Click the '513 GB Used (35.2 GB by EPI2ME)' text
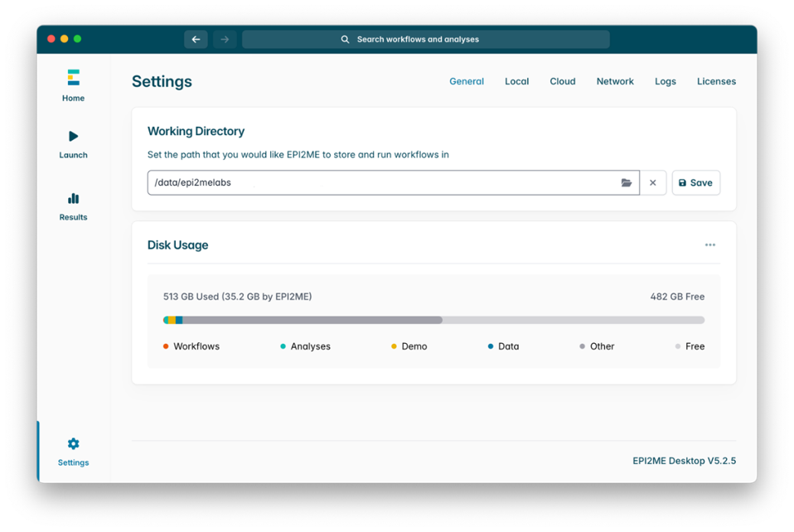Screen dimensions: 794x532 pos(238,297)
